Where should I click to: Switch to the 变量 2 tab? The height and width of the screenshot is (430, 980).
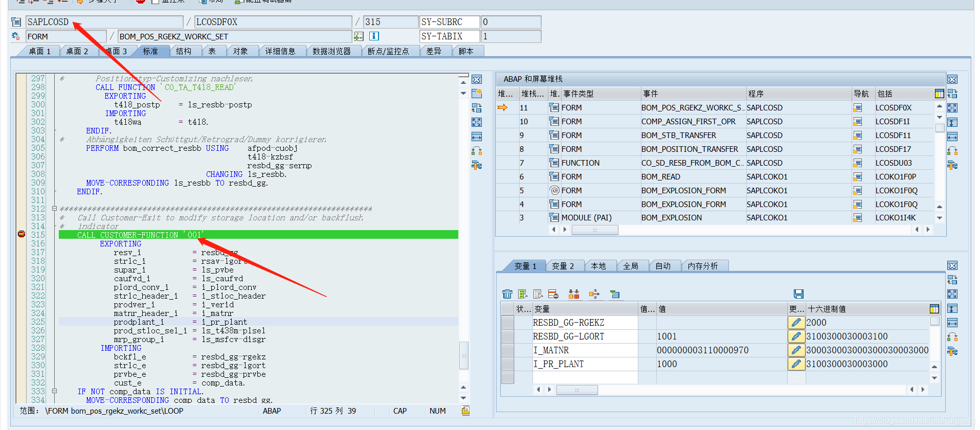click(563, 266)
